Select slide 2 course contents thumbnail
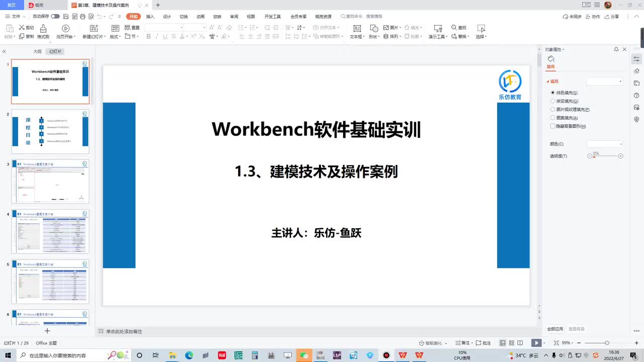 (50, 132)
